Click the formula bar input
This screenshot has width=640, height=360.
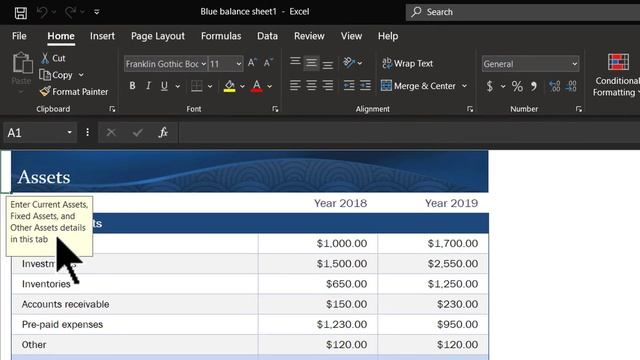[x=409, y=133]
